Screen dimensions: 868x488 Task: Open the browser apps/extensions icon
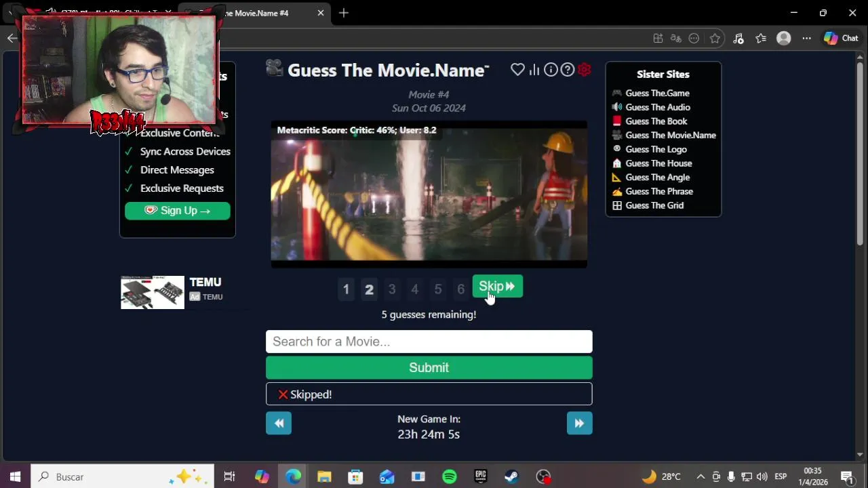658,39
